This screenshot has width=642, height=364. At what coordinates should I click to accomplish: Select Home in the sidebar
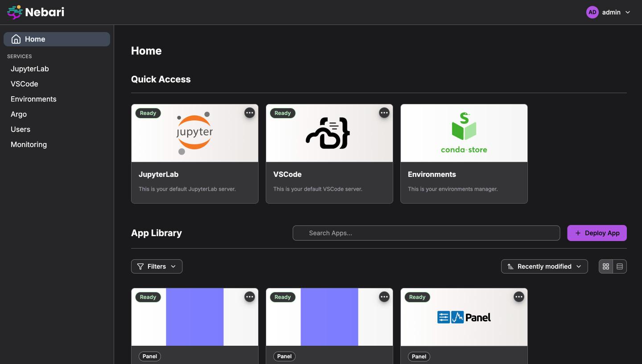pyautogui.click(x=57, y=39)
